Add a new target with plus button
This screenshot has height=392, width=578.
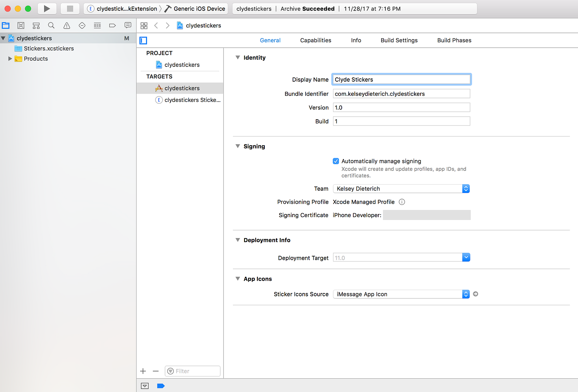(143, 371)
